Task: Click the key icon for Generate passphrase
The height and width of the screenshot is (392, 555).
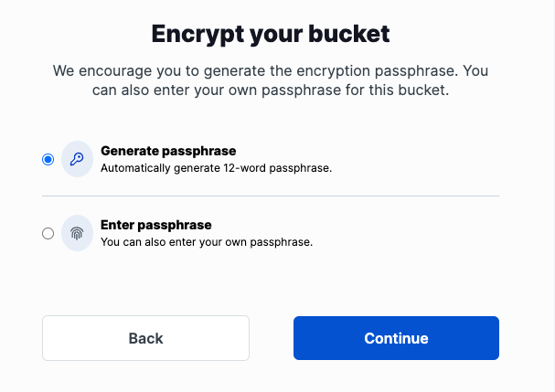Action: [x=77, y=159]
